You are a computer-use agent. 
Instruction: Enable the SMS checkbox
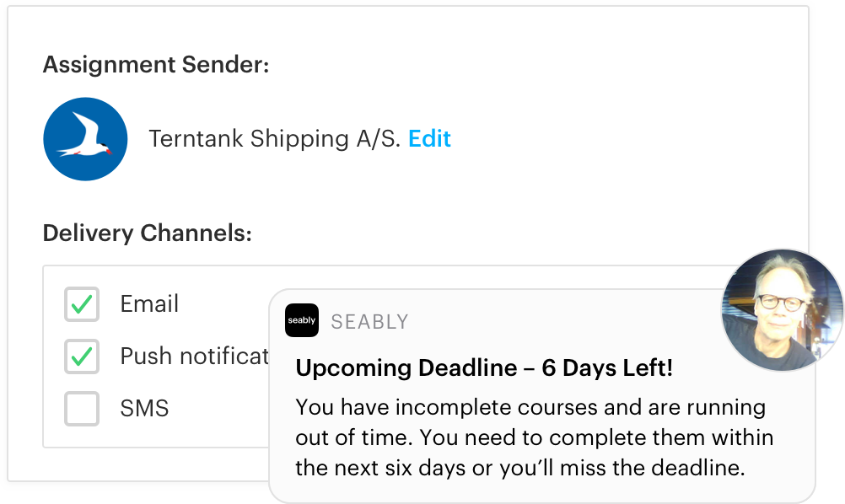coord(82,409)
